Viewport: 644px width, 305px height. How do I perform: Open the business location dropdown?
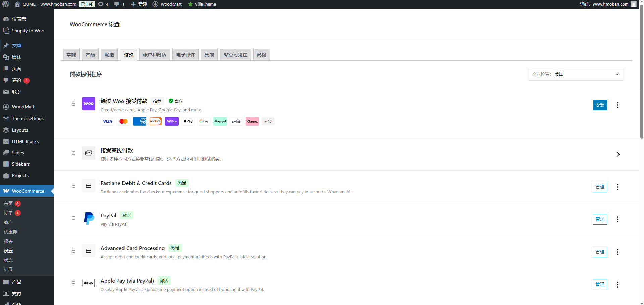pos(576,74)
